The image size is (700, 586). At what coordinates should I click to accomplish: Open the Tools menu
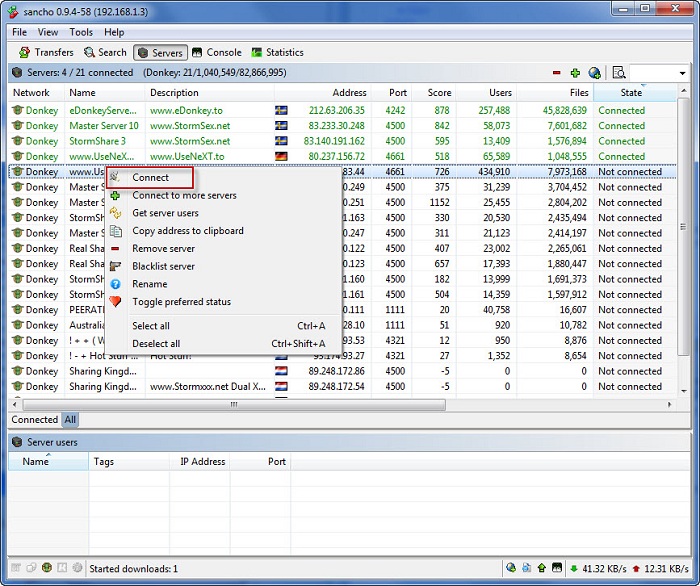click(81, 32)
